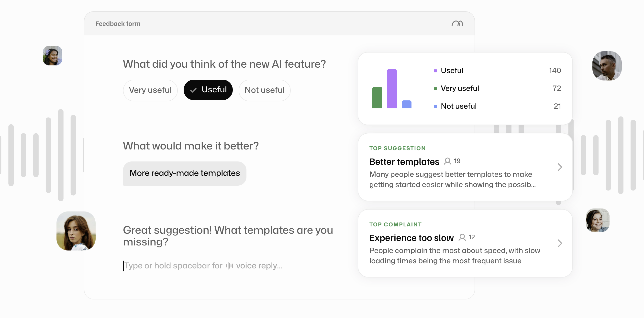644x318 pixels.
Task: Click the checkmark icon on the Useful pill
Action: tap(193, 90)
